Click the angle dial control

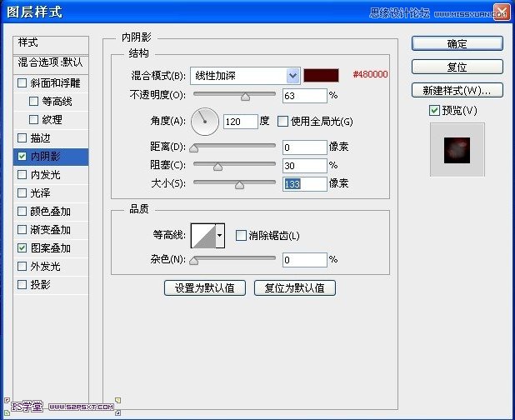(205, 122)
